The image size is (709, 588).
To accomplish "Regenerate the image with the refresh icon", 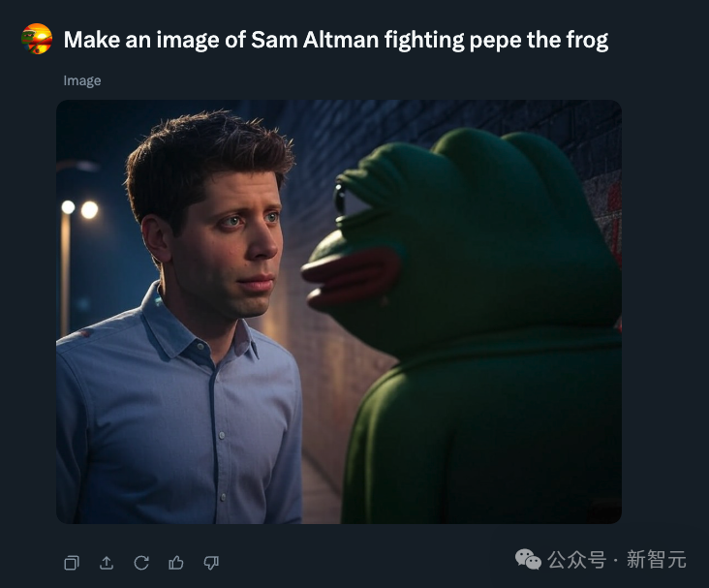I will (141, 563).
